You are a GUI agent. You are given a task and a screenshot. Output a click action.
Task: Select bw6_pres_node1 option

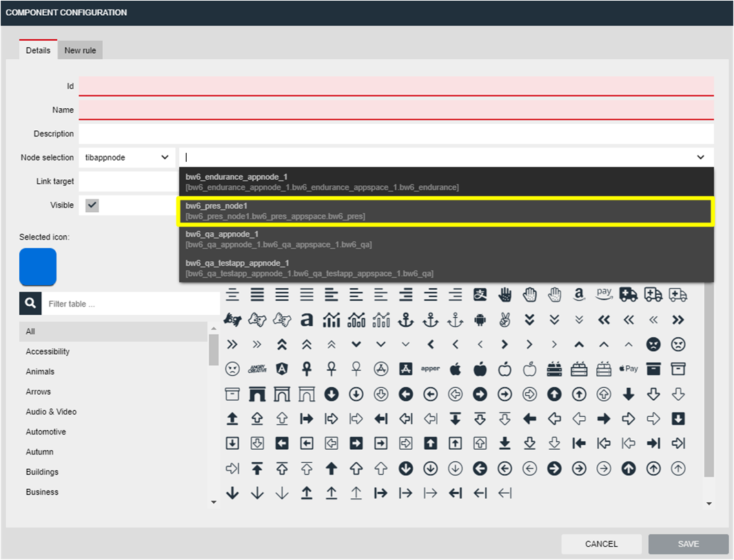click(x=446, y=211)
